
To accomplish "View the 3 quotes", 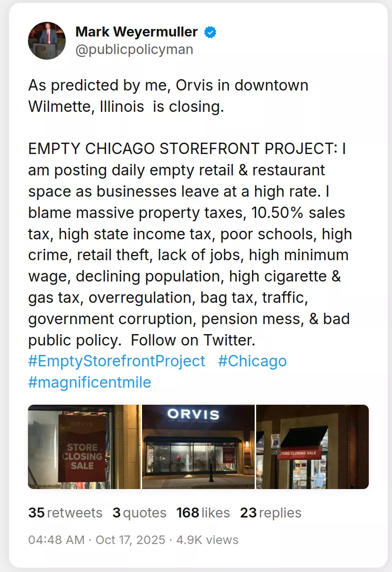I will tap(139, 513).
